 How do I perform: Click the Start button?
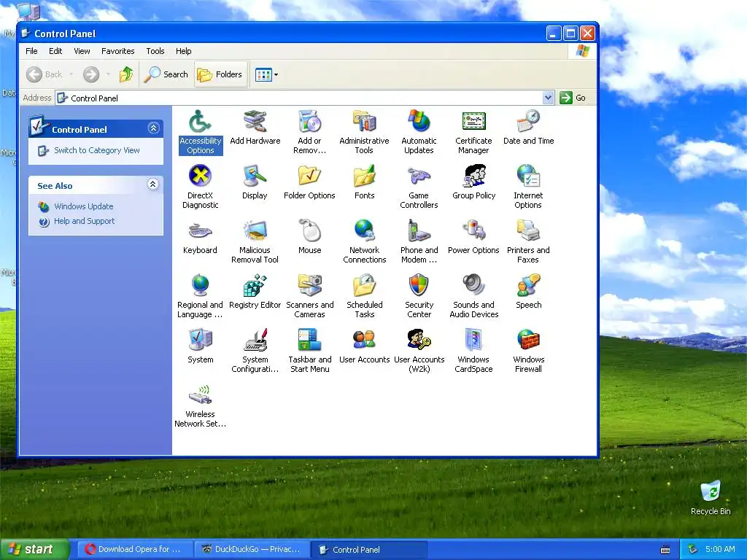point(34,549)
